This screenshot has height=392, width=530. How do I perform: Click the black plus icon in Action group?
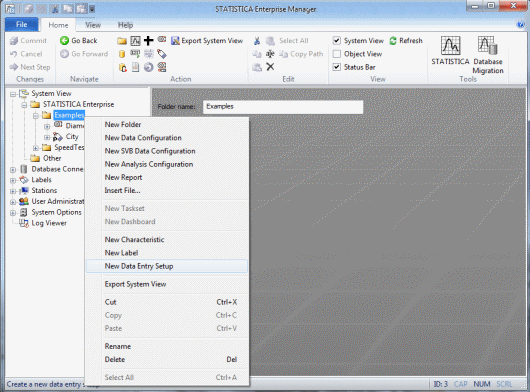point(148,41)
